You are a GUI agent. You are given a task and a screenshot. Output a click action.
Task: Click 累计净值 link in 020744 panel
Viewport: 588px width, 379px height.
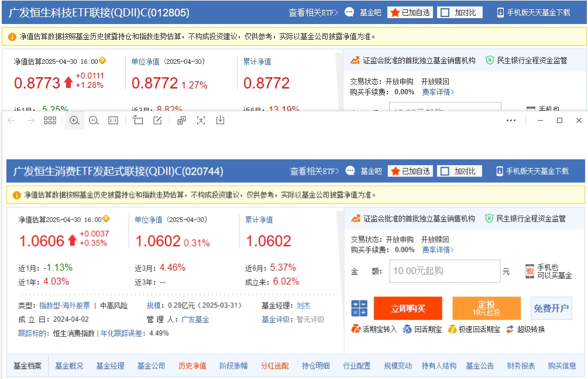point(259,220)
